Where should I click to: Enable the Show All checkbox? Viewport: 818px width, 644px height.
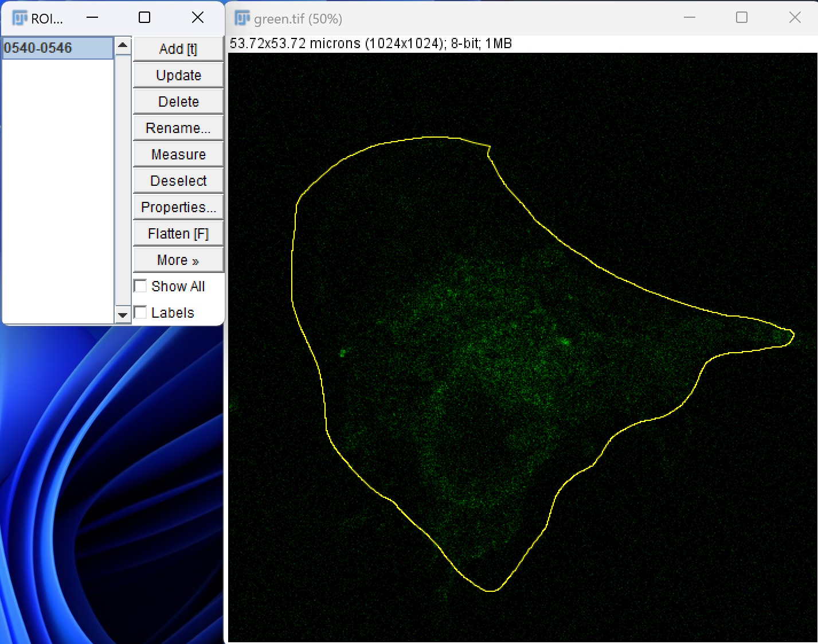click(x=140, y=286)
